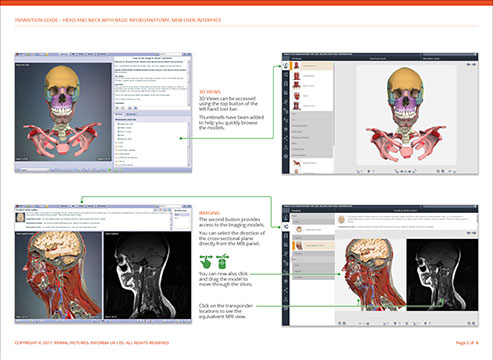Select highlighted first model thumbnail in new skull window
Viewport: 493px width, 360px height.
coord(297,66)
